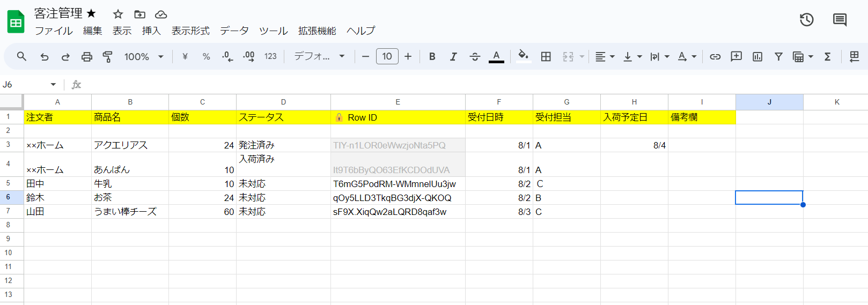Open horizontal align dropdown
This screenshot has width=868, height=305.
tap(605, 56)
